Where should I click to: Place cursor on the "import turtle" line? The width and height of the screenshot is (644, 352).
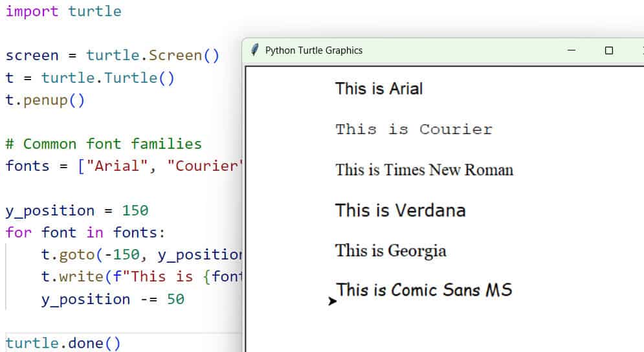click(x=63, y=12)
